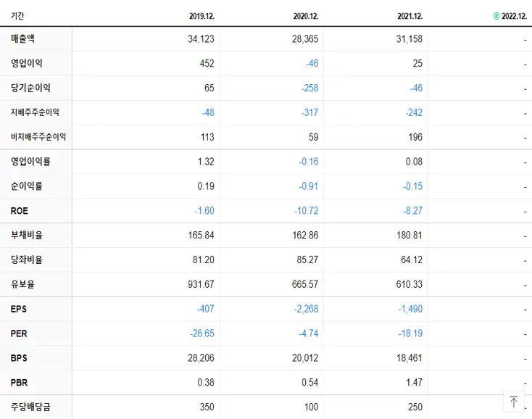Select the 180.81 debt ratio value
This screenshot has width=532, height=419.
coord(410,236)
